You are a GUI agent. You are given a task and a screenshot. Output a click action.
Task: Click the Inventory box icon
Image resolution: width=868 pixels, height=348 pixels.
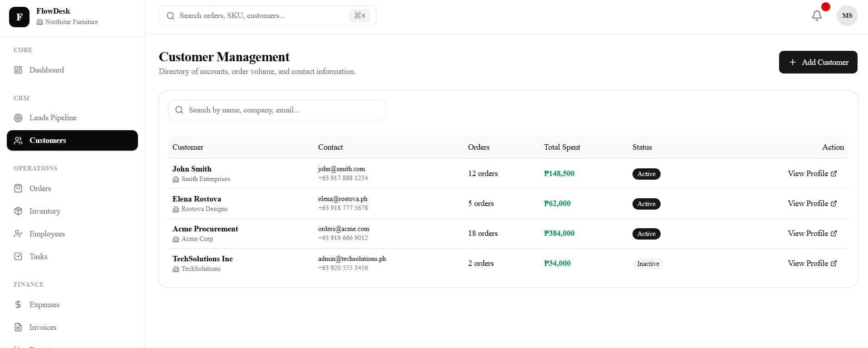click(18, 211)
